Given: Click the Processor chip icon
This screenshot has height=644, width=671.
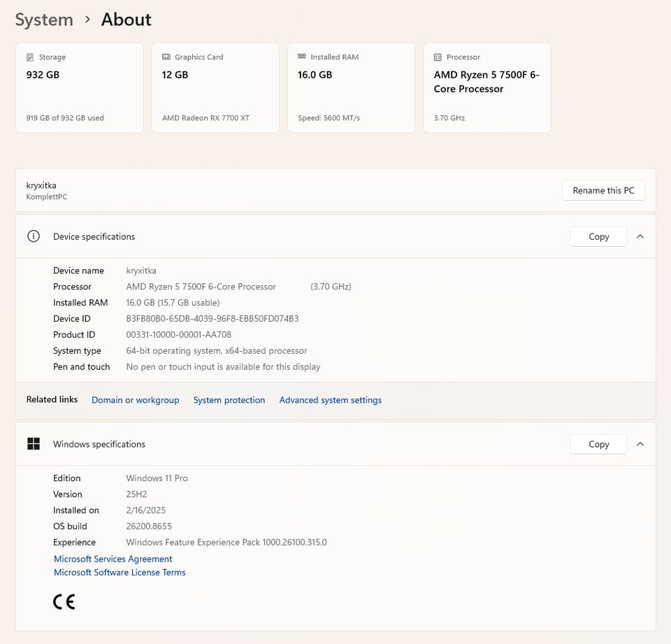Looking at the screenshot, I should tap(438, 57).
